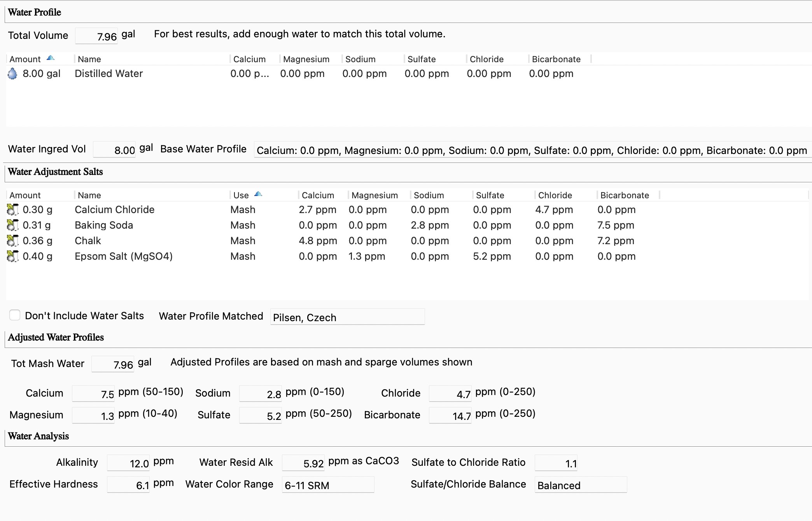
Task: Toggle Don't Include Water Salts checkbox
Action: coord(15,315)
